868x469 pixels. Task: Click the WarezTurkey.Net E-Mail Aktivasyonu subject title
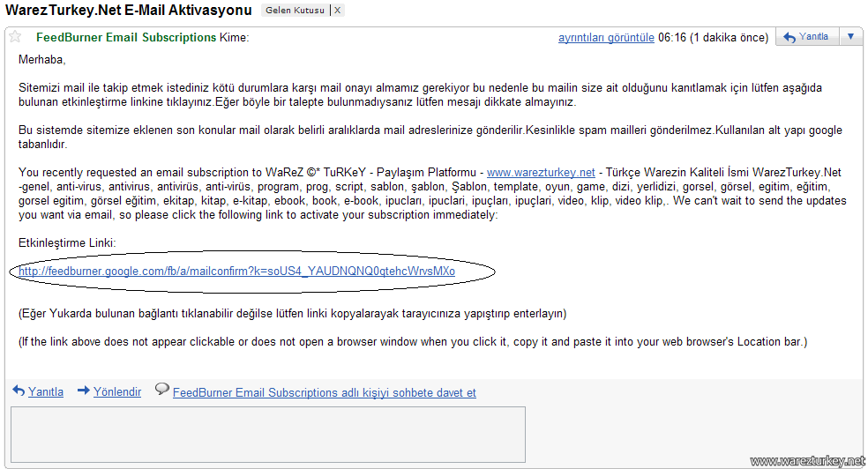[129, 10]
